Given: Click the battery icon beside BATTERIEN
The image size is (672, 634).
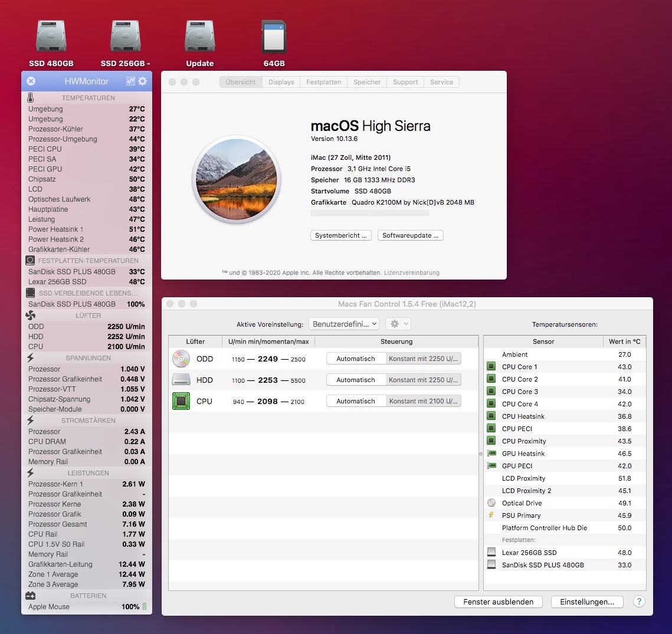Looking at the screenshot, I should [x=31, y=596].
